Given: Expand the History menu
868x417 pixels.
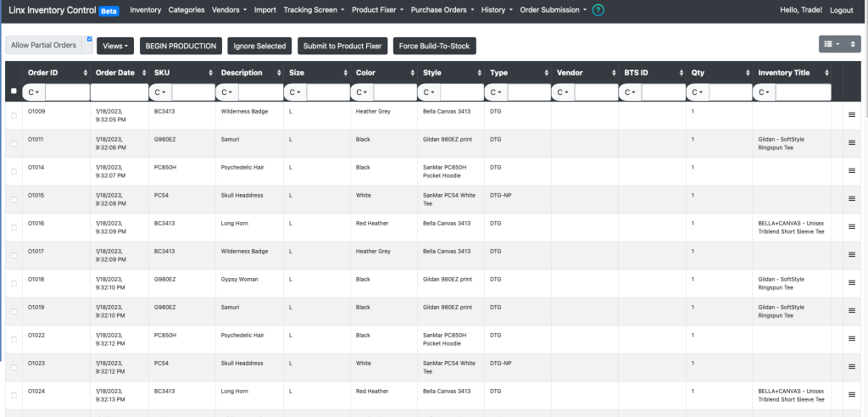Looking at the screenshot, I should point(497,10).
